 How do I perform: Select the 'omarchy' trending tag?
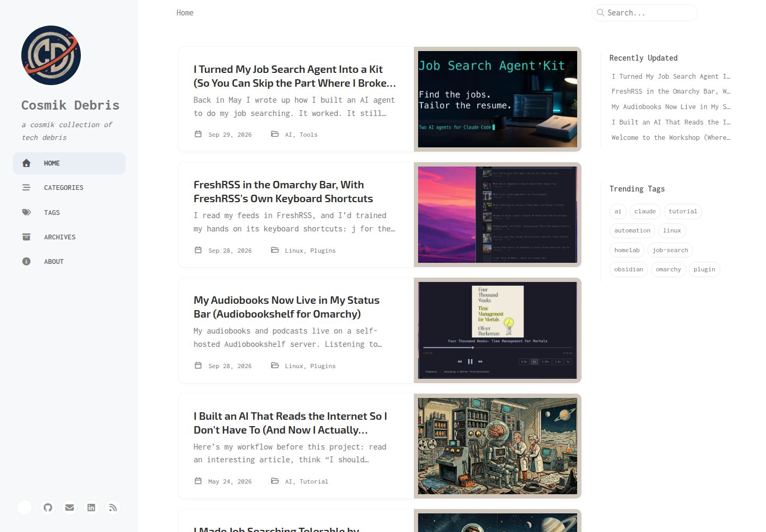point(668,269)
